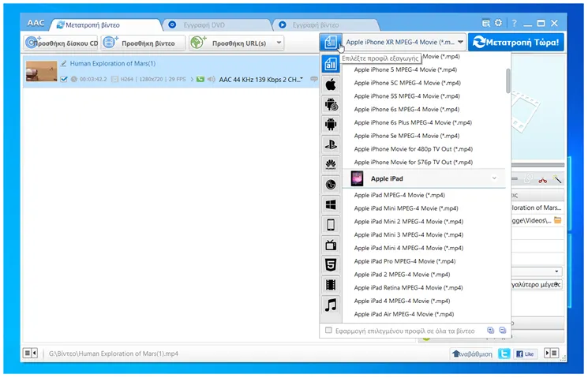Select the Windows devices category icon

point(331,204)
